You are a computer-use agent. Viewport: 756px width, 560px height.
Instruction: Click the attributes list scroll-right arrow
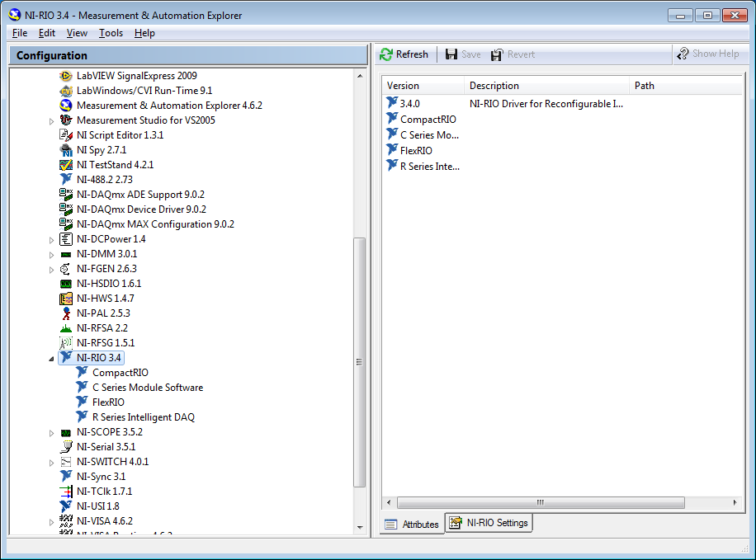pyautogui.click(x=735, y=502)
